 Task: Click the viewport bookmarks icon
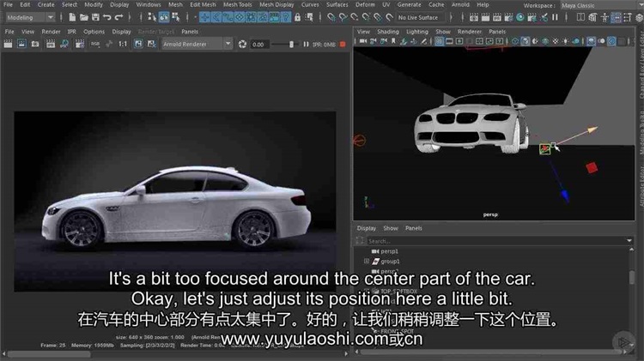(393, 41)
